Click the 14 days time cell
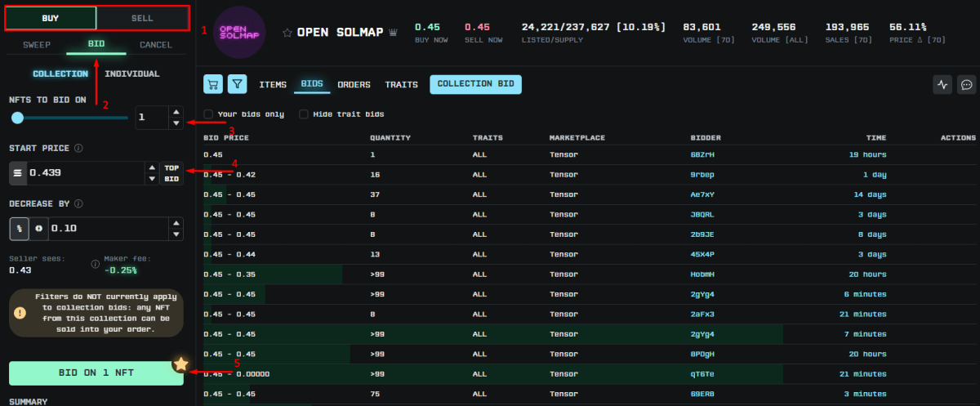 pyautogui.click(x=871, y=194)
